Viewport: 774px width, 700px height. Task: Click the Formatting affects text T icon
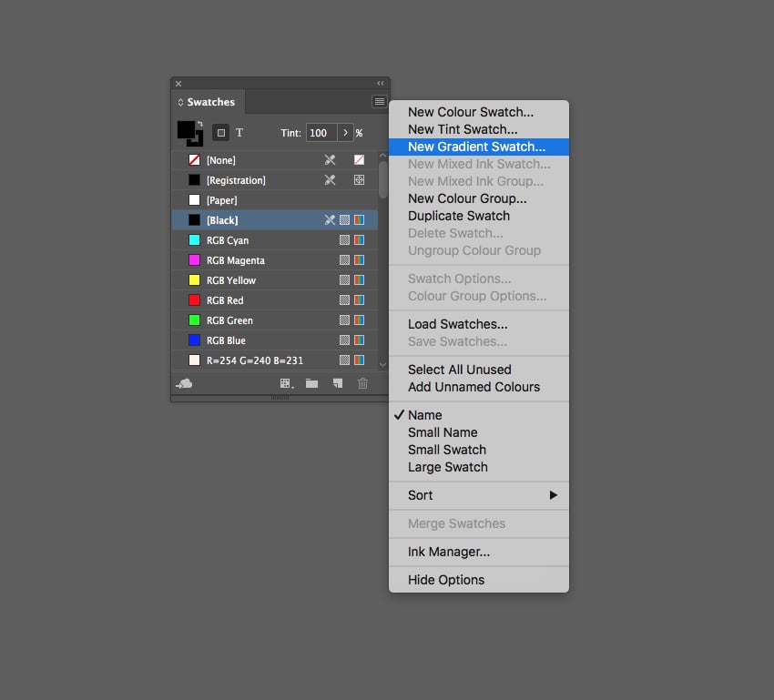pyautogui.click(x=239, y=133)
